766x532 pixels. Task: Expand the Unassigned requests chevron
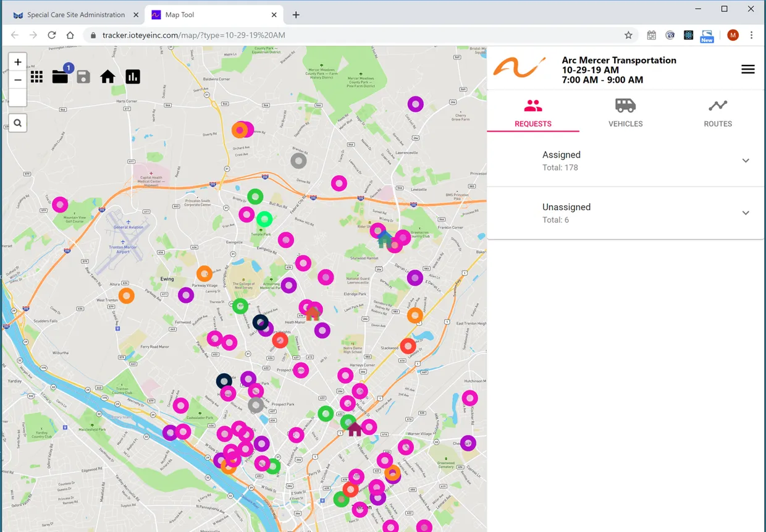[x=745, y=213]
